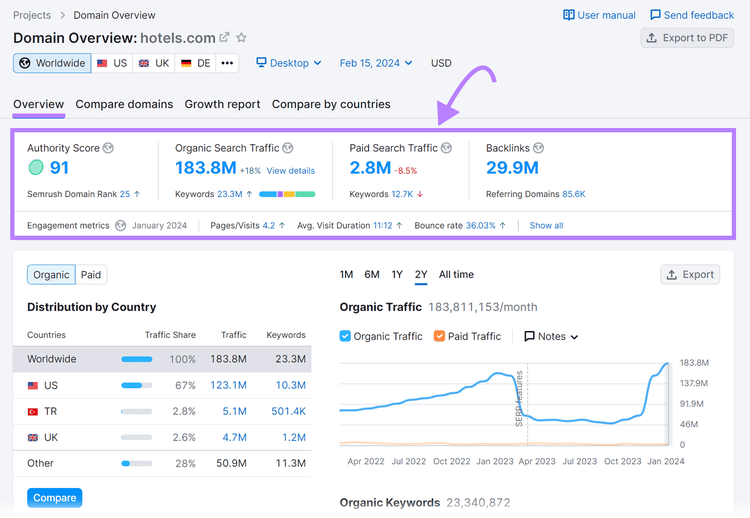The height and width of the screenshot is (518, 750).
Task: Click Export to PDF button
Action: [687, 38]
